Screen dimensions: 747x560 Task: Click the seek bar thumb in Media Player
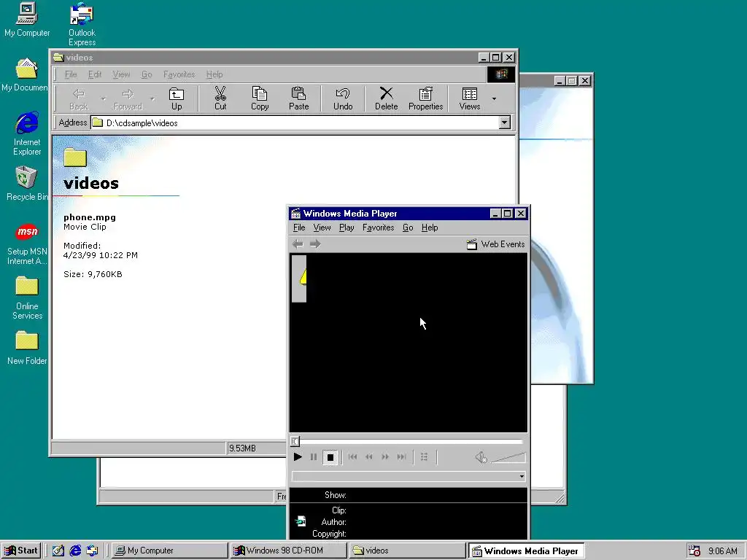pos(295,441)
